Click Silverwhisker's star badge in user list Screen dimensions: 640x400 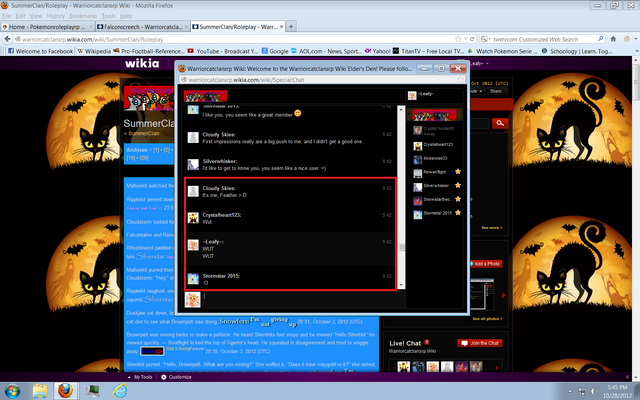pos(458,185)
